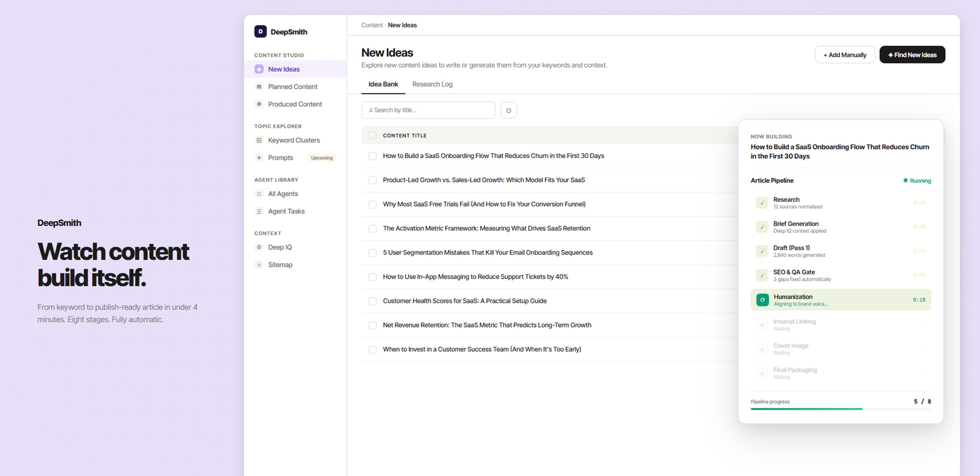This screenshot has width=980, height=476.
Task: Check the Product-Led Growth vs. Sales-Led Growth row
Action: pyautogui.click(x=373, y=180)
